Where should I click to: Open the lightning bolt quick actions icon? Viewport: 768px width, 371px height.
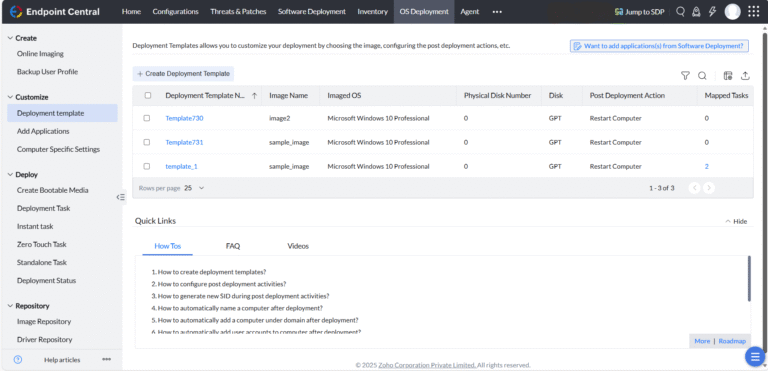coord(712,12)
